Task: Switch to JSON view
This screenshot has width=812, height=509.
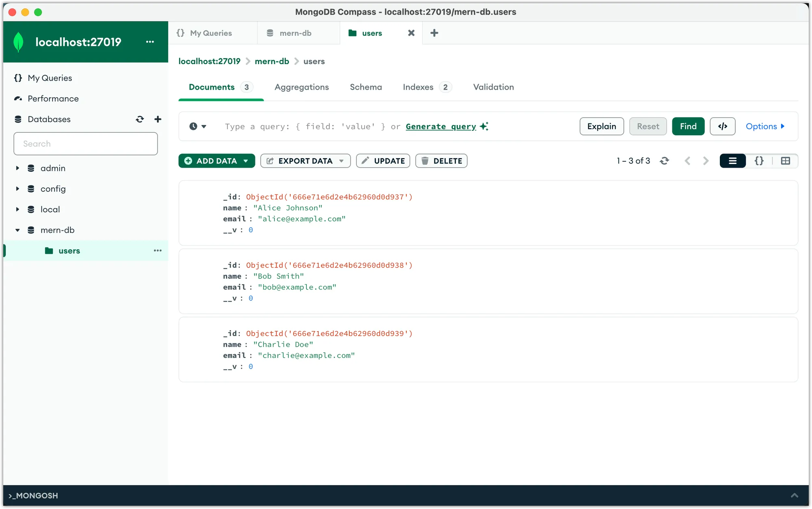Action: (759, 161)
